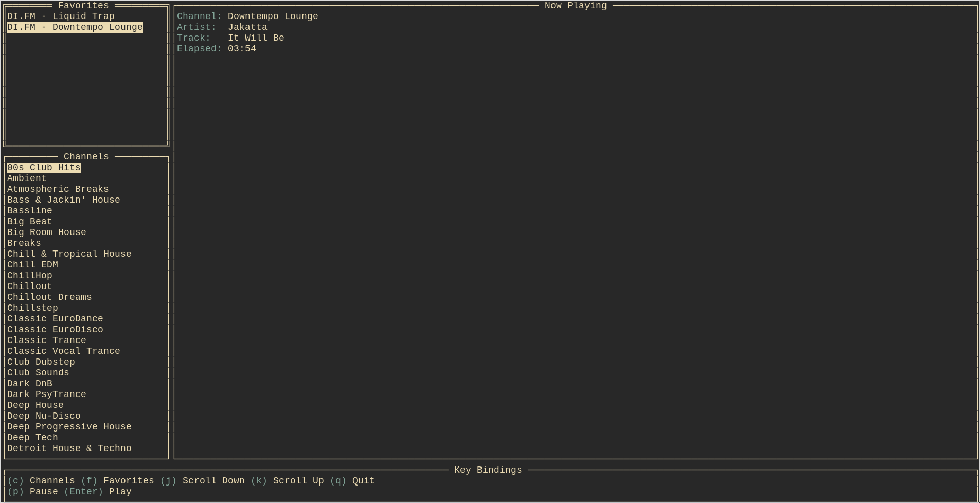This screenshot has width=980, height=503.
Task: Click the (c) Channels key binding
Action: click(x=41, y=481)
